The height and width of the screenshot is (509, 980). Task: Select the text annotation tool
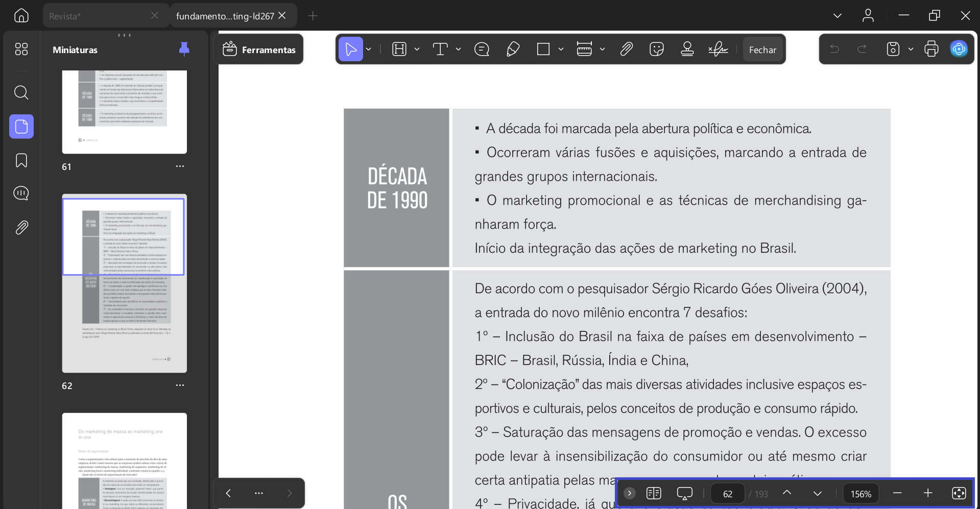click(x=440, y=50)
